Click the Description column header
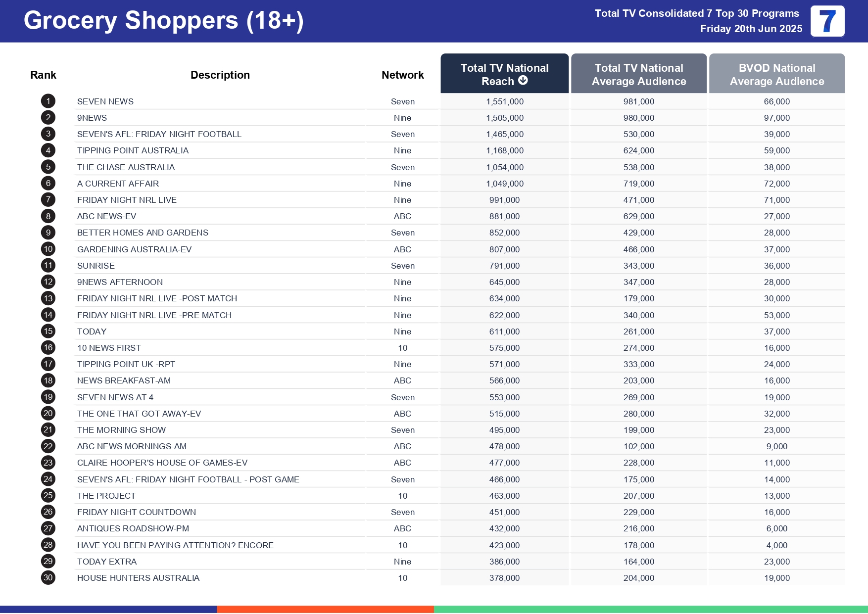This screenshot has width=868, height=614. 220,75
